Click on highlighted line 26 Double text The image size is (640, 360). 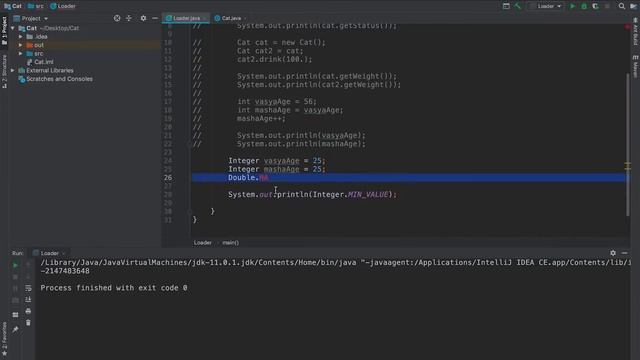(242, 178)
